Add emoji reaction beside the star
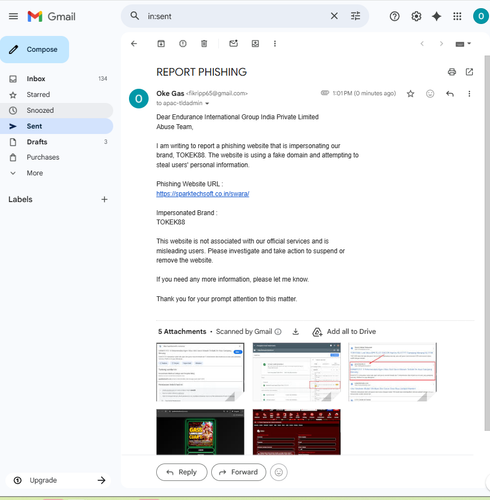The height and width of the screenshot is (500, 490). [430, 94]
